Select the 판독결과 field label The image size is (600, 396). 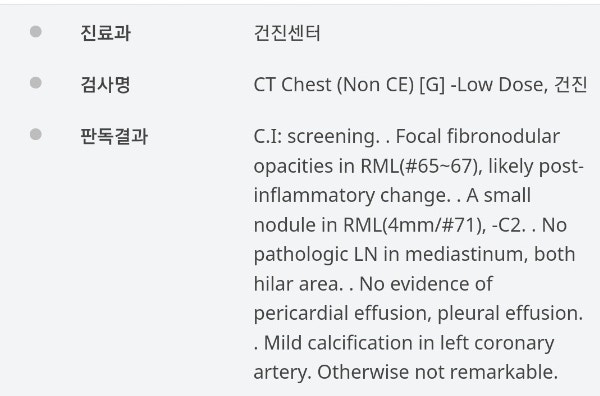[114, 136]
